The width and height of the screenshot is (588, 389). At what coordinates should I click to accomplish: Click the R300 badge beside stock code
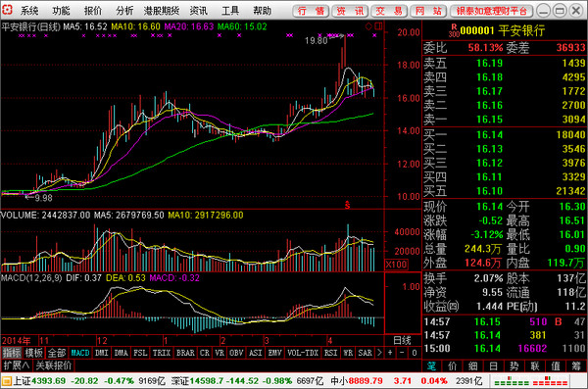(x=454, y=30)
